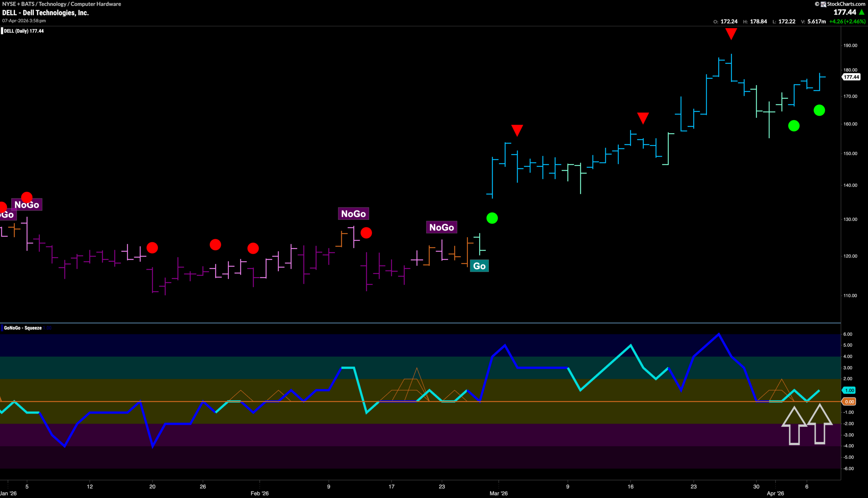Click the 30 date tick in late March

pos(756,486)
